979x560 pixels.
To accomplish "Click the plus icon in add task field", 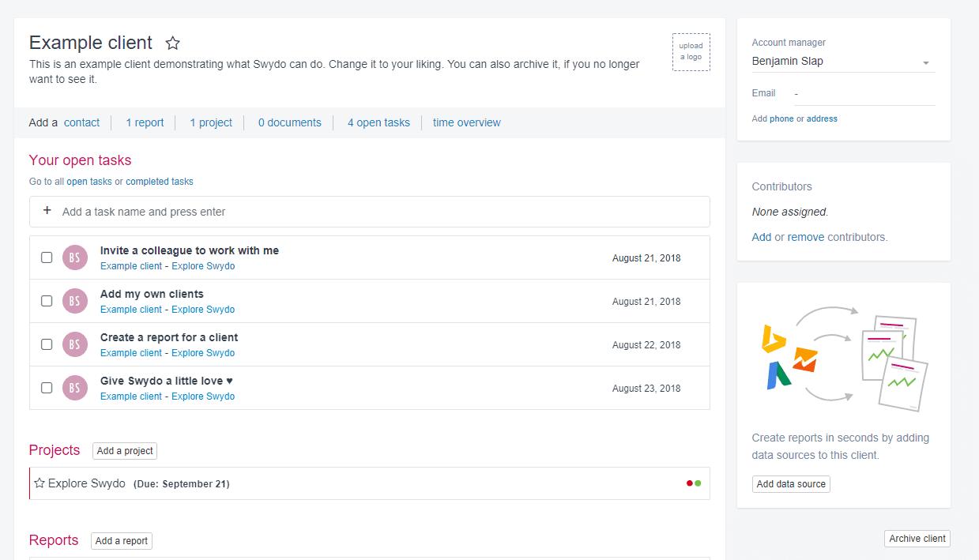I will click(47, 211).
